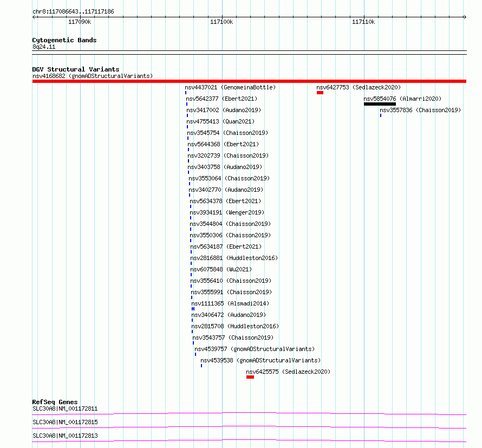482x448 pixels.
Task: Open variant nsv3543757 (Chaisson2019)
Action: [x=233, y=337]
